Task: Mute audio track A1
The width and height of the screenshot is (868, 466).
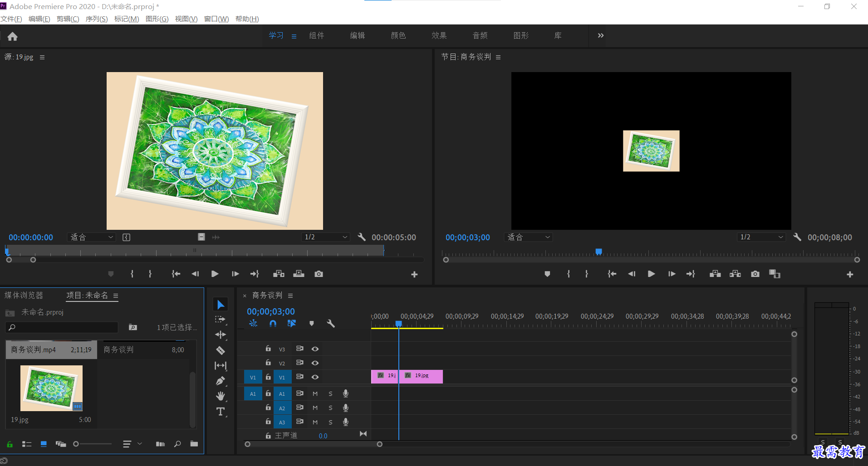Action: 315,393
